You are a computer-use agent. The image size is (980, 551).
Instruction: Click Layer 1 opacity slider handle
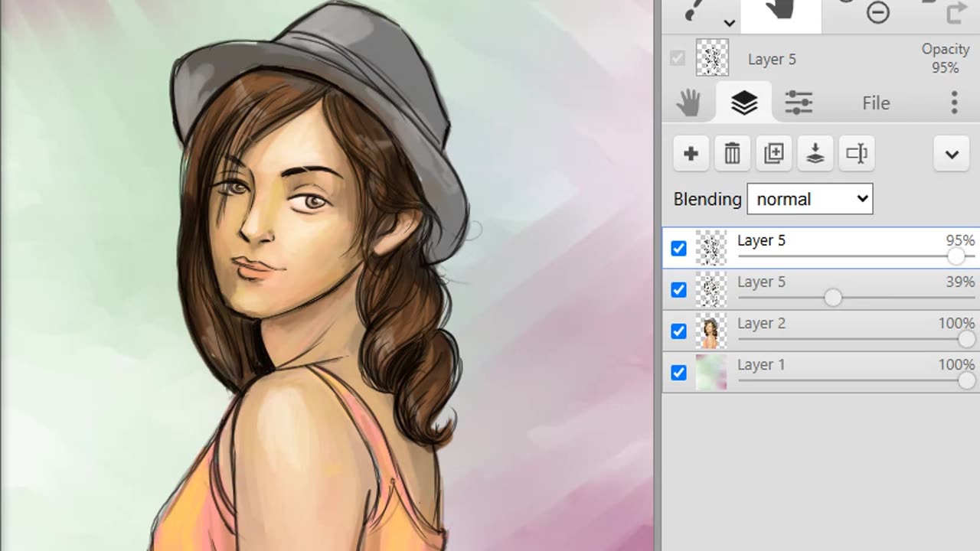pyautogui.click(x=966, y=380)
